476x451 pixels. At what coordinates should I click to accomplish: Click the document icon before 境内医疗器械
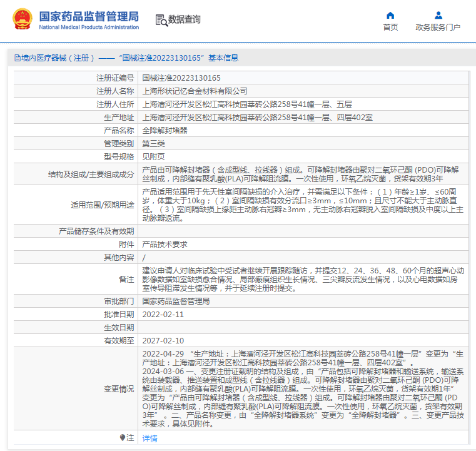click(16, 58)
